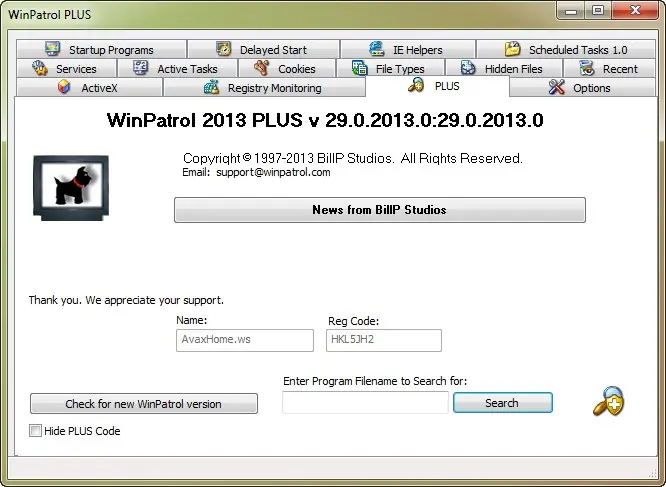Click the File Types icon
This screenshot has width=666, height=487.
pyautogui.click(x=359, y=68)
